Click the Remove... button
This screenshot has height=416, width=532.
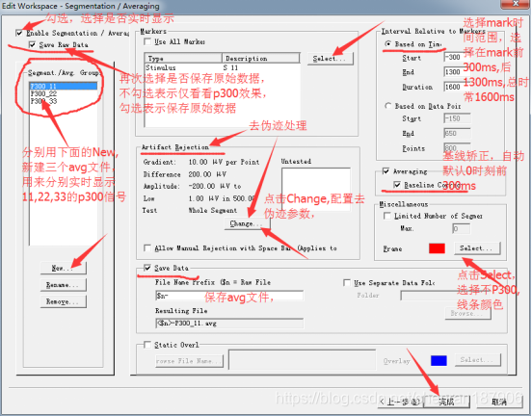(x=63, y=301)
